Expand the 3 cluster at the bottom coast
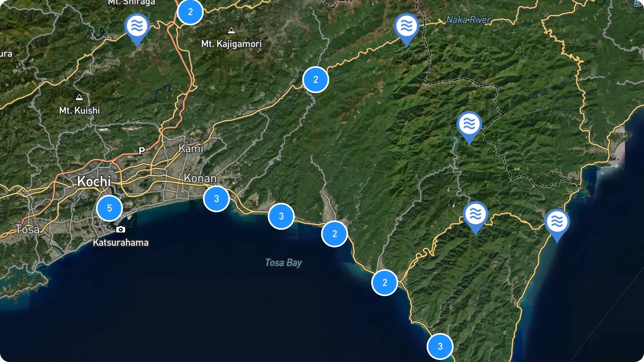 tap(440, 346)
